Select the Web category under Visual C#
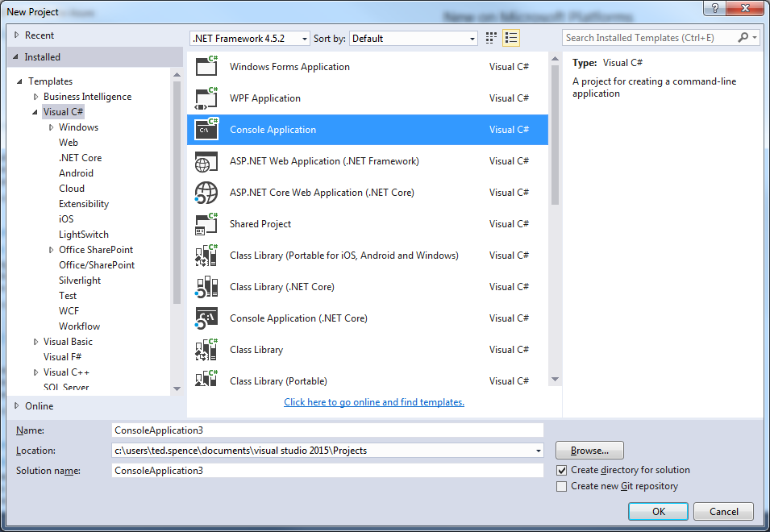 [69, 143]
